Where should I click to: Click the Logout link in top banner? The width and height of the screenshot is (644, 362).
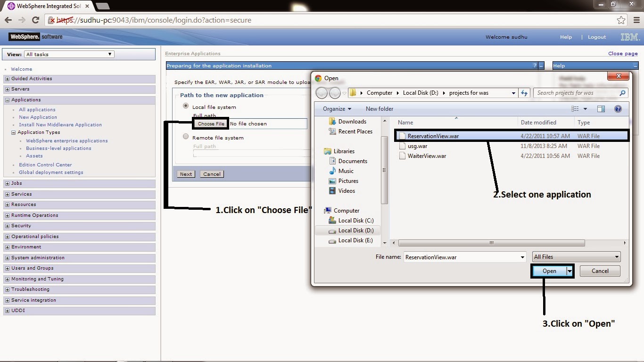596,37
